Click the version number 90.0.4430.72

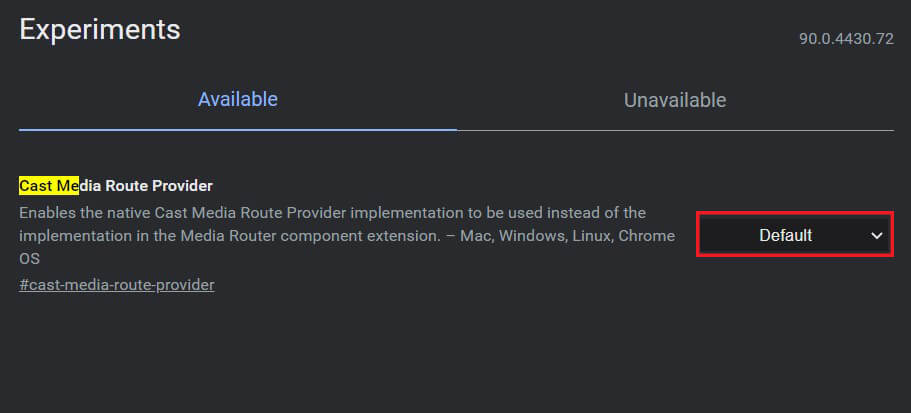click(845, 39)
